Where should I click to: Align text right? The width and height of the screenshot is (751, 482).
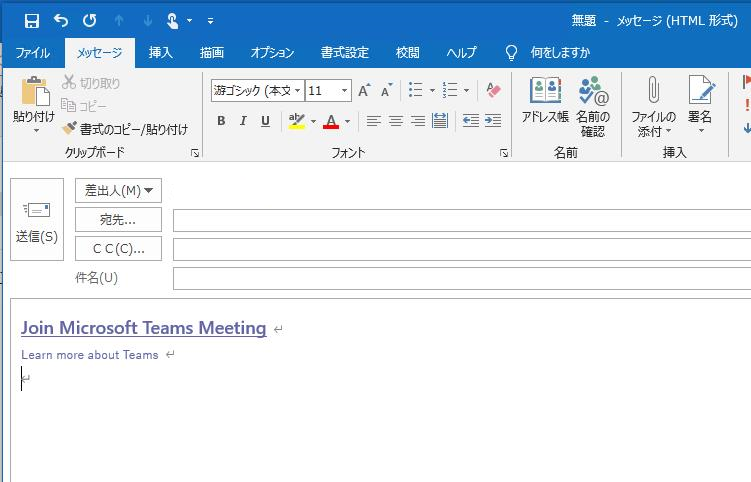(x=418, y=121)
